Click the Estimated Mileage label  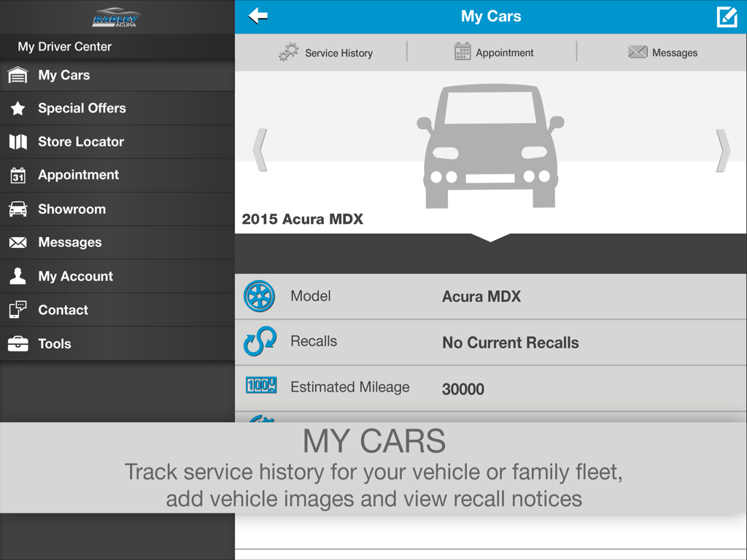point(349,387)
